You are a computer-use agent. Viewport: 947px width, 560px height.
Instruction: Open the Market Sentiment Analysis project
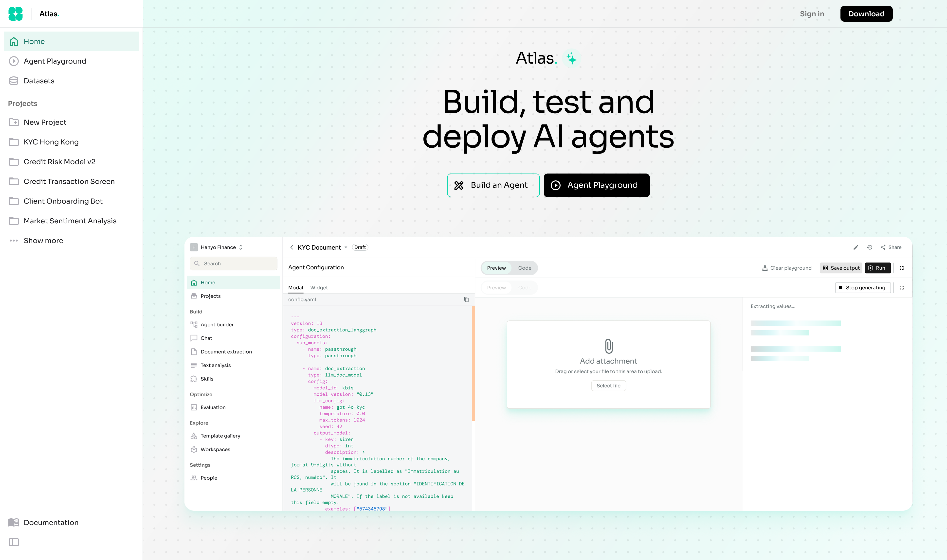[x=71, y=221]
